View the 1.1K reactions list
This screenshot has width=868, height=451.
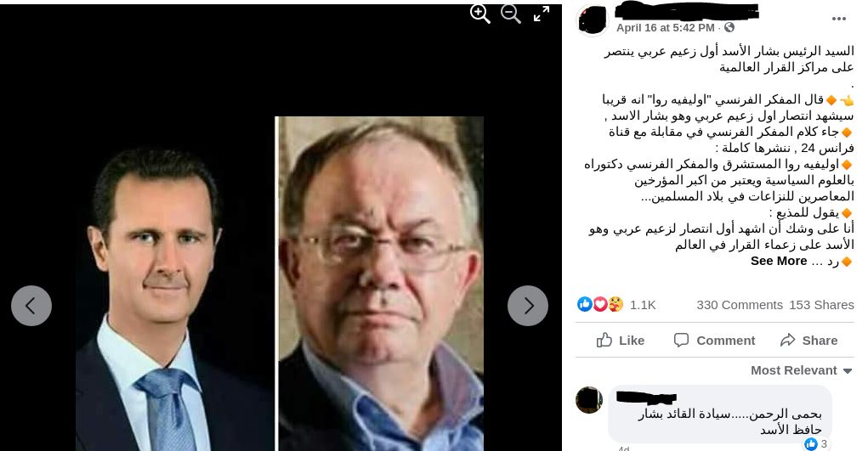click(616, 304)
